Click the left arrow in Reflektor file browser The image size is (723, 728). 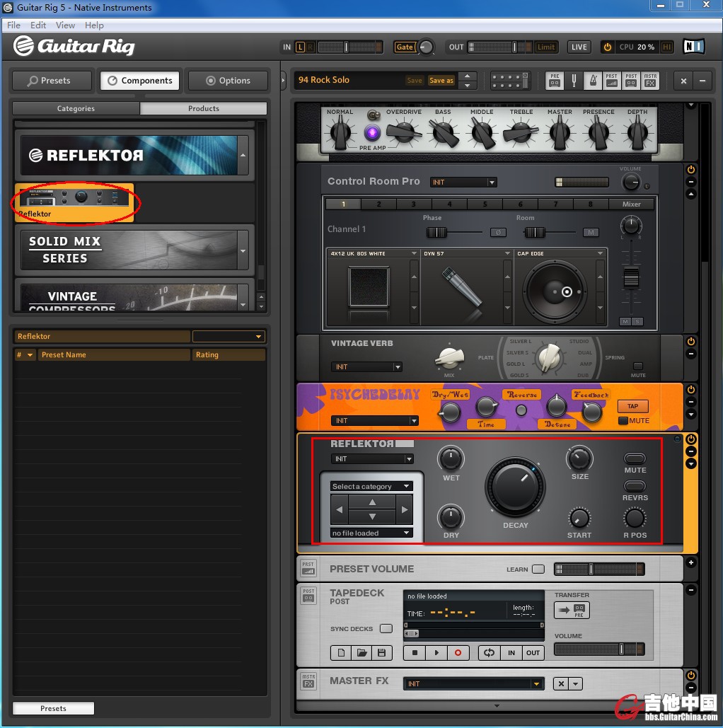pyautogui.click(x=340, y=509)
